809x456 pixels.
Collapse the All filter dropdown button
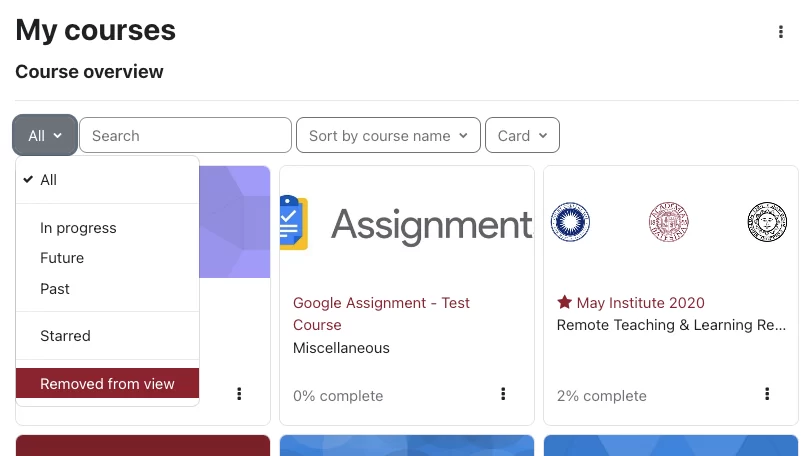tap(45, 136)
